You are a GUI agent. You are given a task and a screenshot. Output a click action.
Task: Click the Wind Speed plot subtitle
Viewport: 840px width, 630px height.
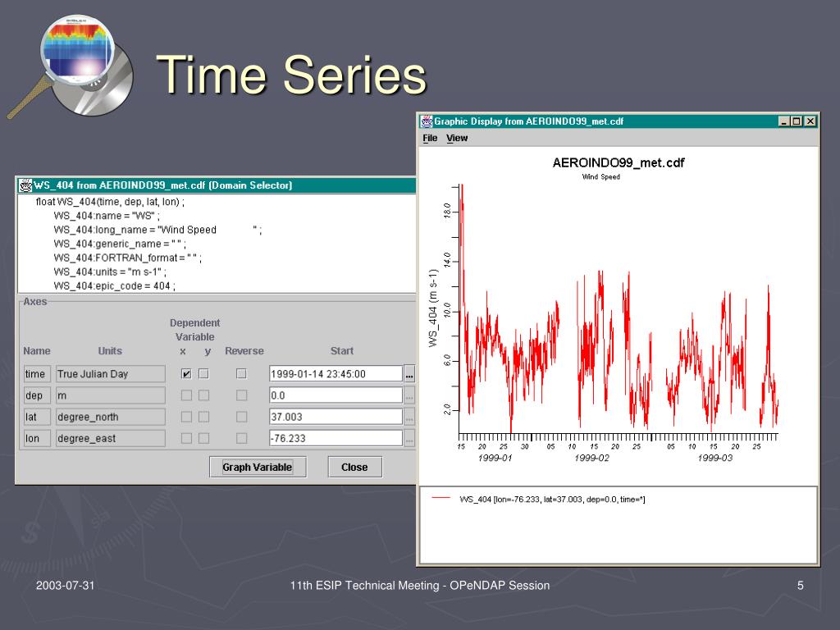point(601,177)
